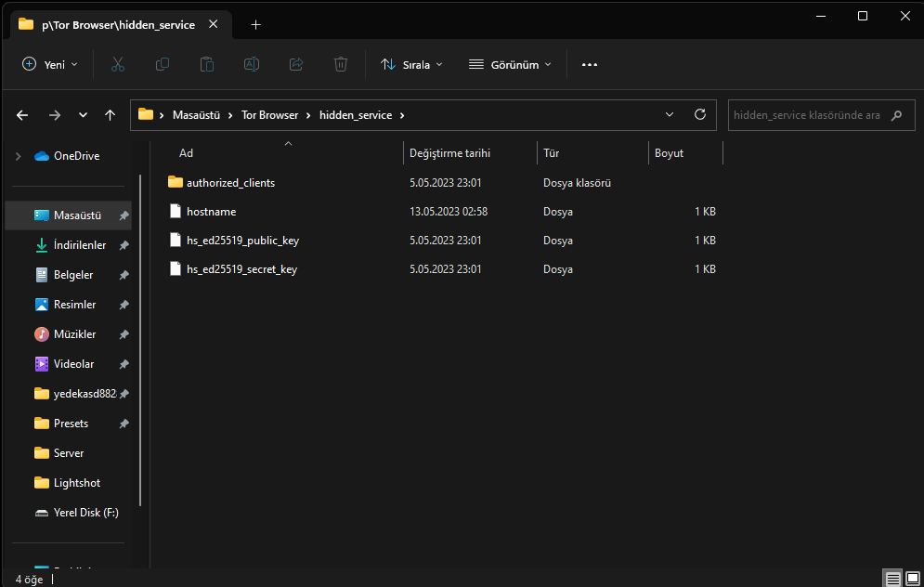Open the Yeni new item dropdown

pyautogui.click(x=49, y=64)
